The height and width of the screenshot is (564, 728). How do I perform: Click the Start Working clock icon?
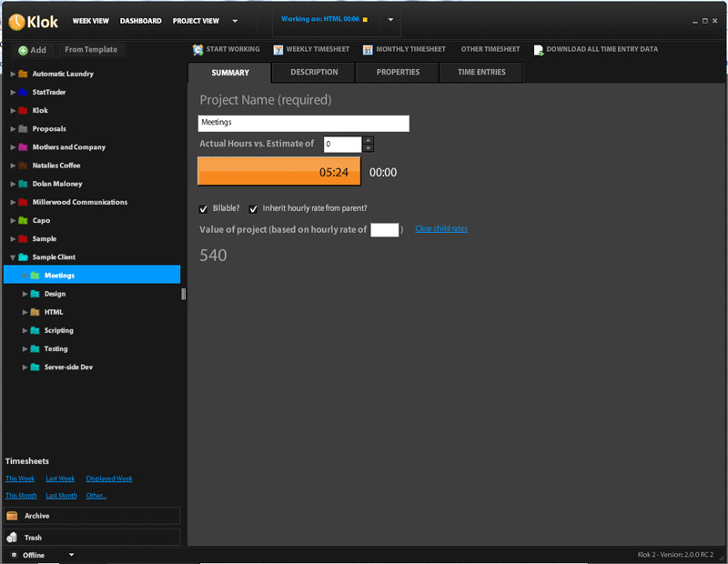(197, 50)
